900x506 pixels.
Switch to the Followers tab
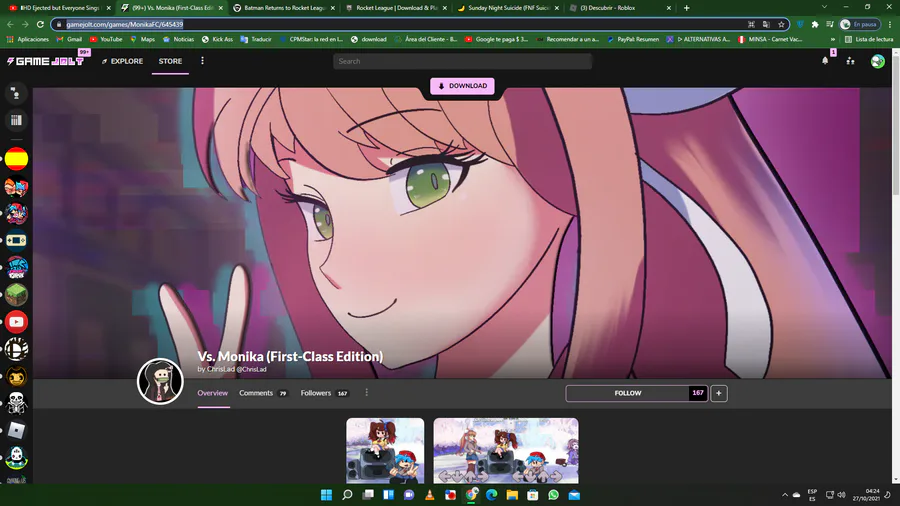[x=324, y=393]
